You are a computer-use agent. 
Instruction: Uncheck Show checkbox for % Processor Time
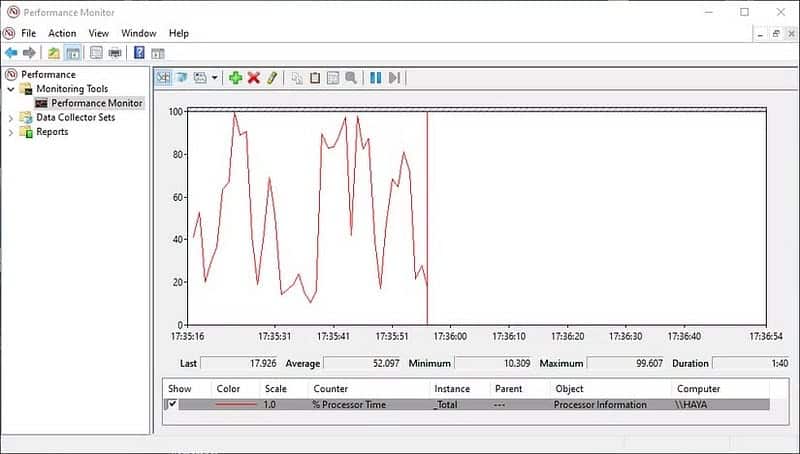pyautogui.click(x=172, y=404)
